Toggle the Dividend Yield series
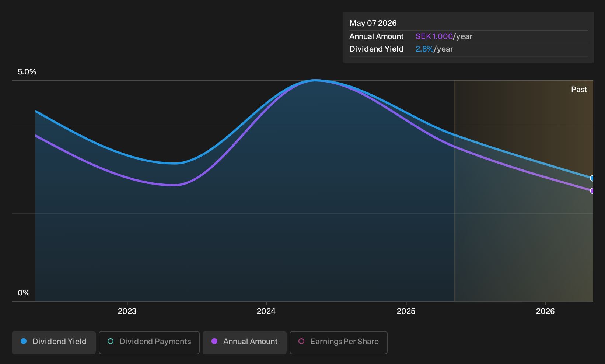605x364 pixels. click(x=53, y=342)
